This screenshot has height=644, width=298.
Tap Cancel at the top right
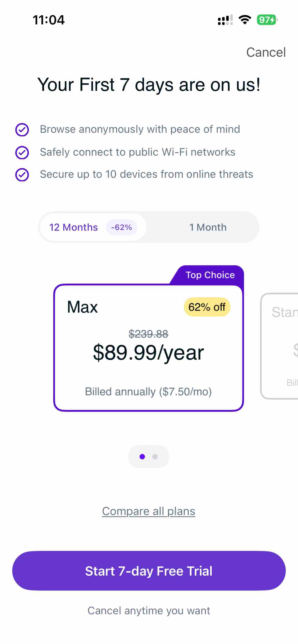coord(266,52)
